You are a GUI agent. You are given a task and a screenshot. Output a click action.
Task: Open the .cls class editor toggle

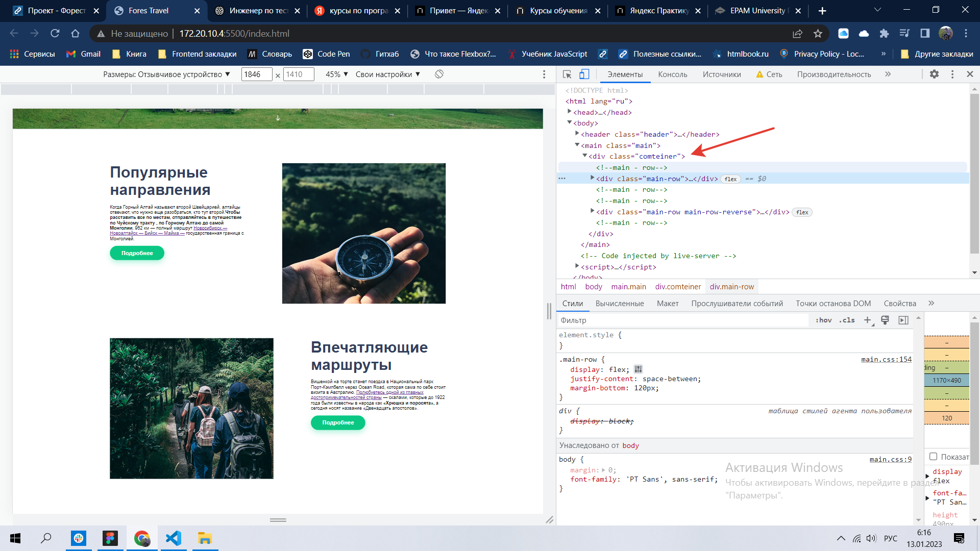click(x=847, y=320)
